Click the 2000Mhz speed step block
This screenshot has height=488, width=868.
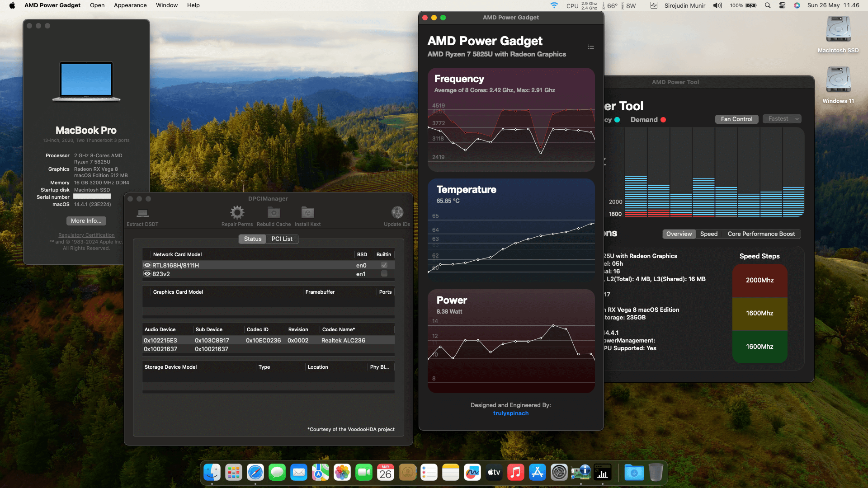click(760, 281)
